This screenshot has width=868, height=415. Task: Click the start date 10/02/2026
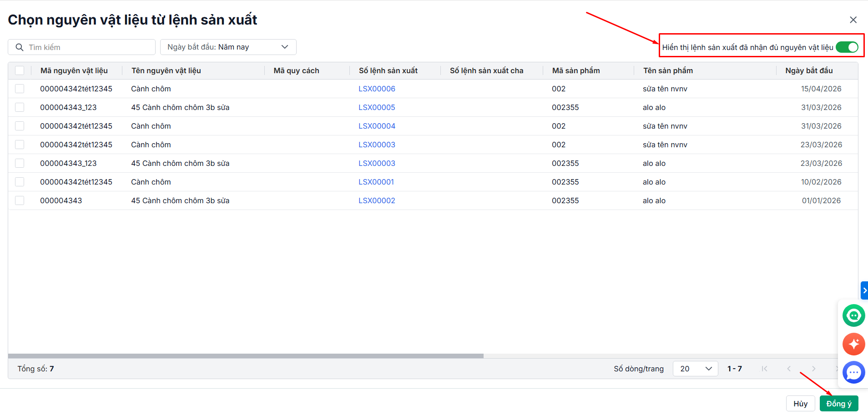coord(821,182)
